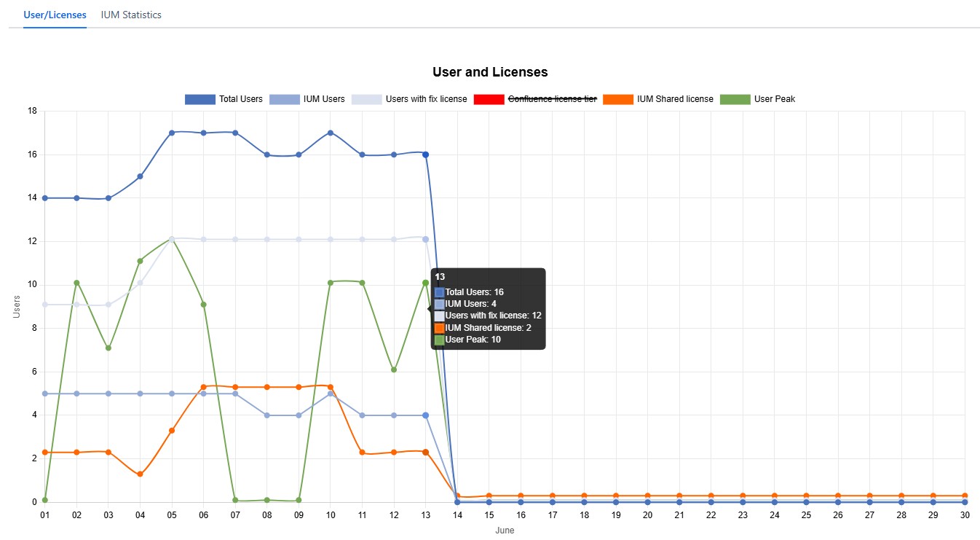This screenshot has height=540, width=980.
Task: Toggle the Total Users legend swatch
Action: point(200,99)
